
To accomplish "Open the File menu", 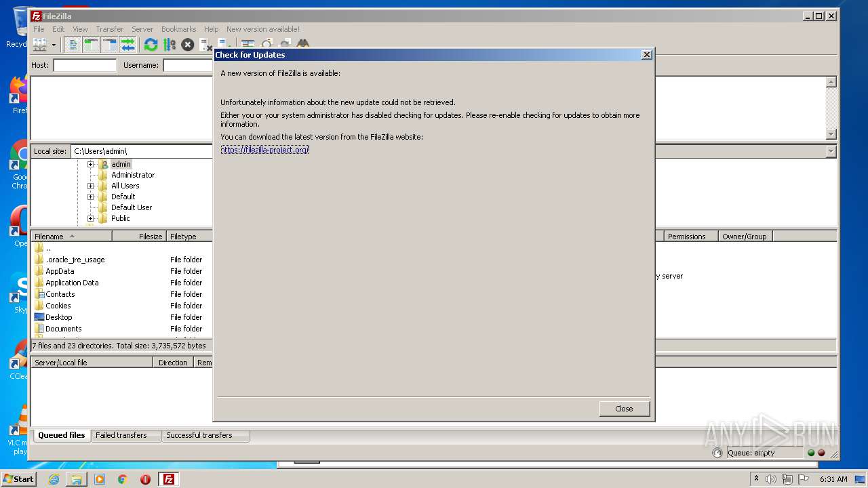I will pyautogui.click(x=39, y=29).
